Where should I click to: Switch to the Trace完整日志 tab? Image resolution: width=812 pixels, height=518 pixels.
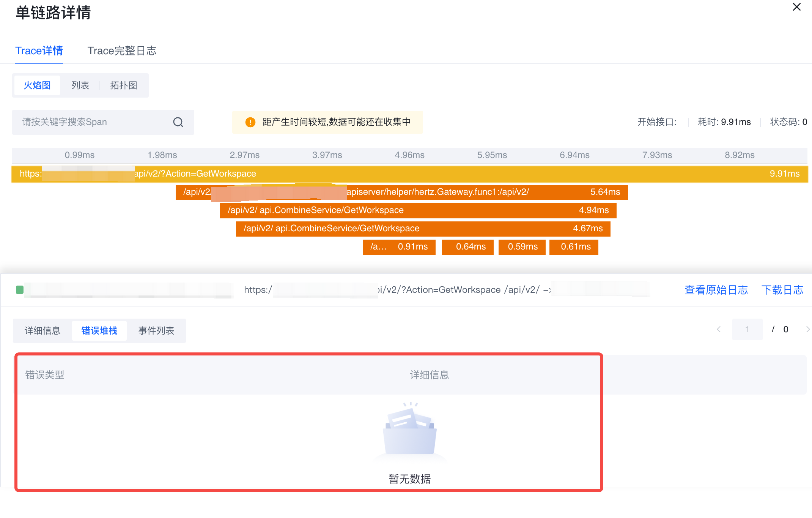[122, 51]
